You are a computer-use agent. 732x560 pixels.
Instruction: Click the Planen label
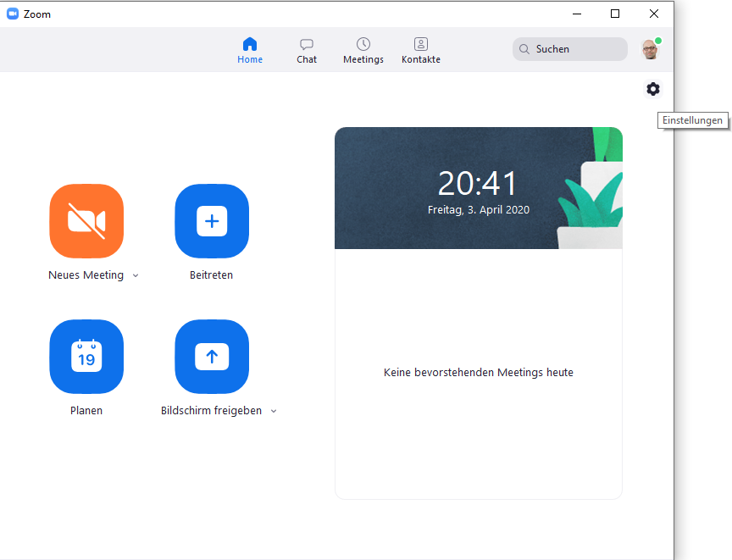pyautogui.click(x=86, y=411)
